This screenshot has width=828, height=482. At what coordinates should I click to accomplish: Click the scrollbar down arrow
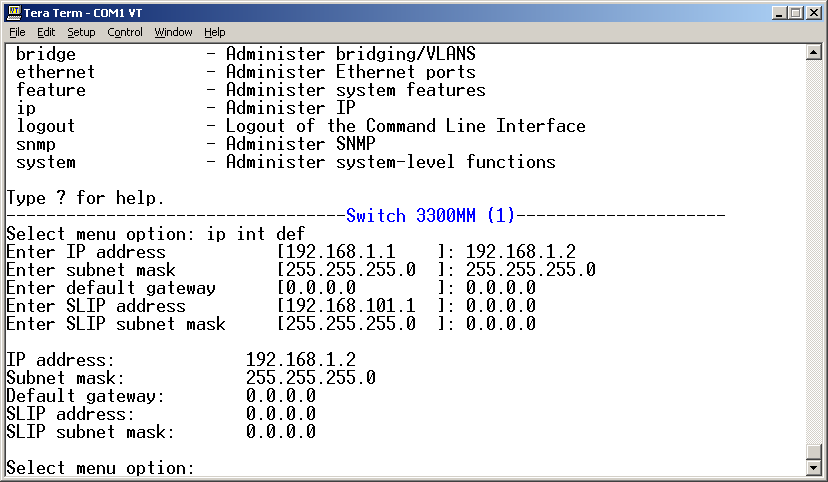[x=813, y=467]
